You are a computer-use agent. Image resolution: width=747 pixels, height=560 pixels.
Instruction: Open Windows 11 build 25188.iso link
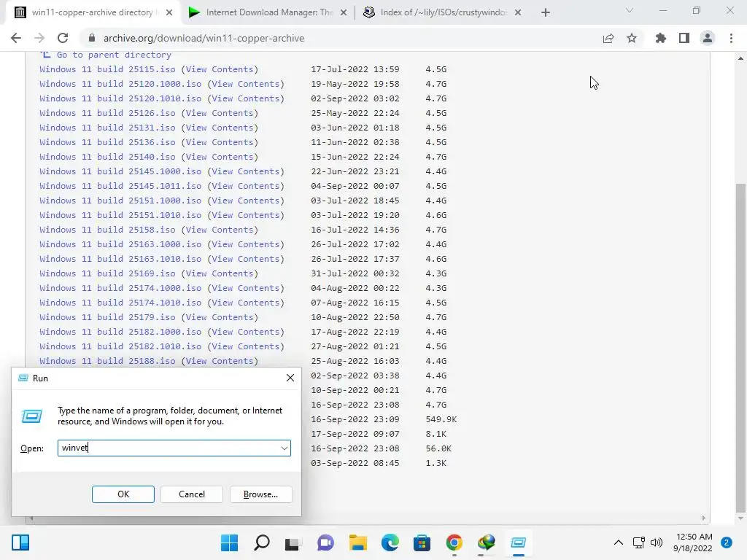[107, 361]
